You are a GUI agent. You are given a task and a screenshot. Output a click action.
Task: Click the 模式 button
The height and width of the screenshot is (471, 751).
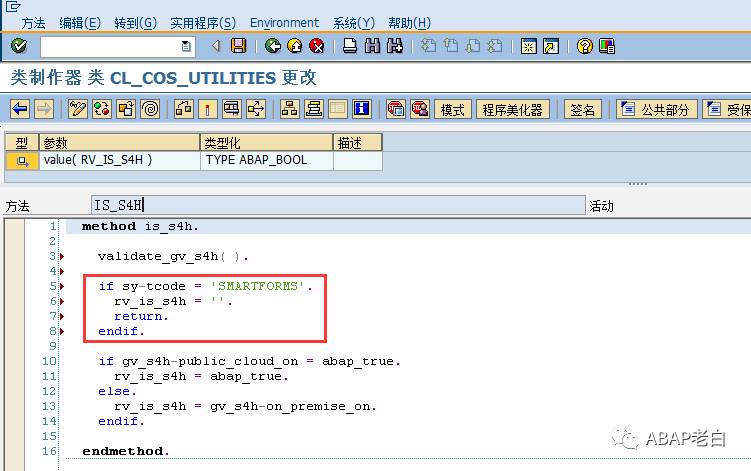[453, 110]
